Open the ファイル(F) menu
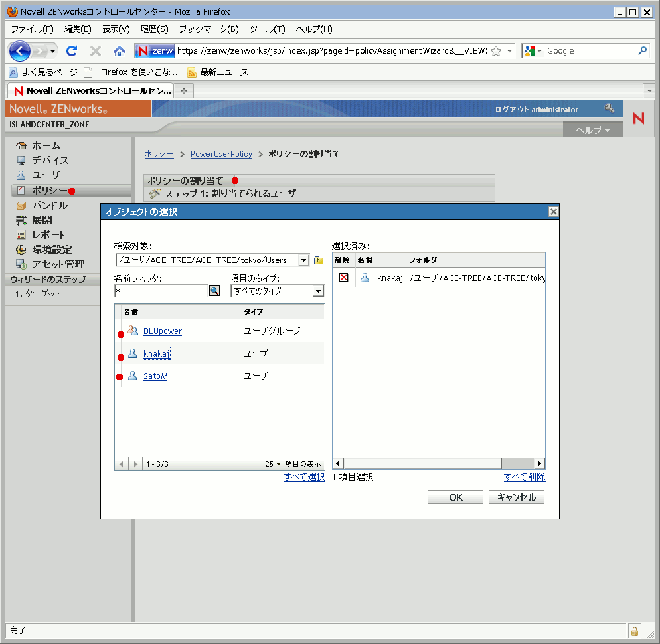 click(x=32, y=29)
